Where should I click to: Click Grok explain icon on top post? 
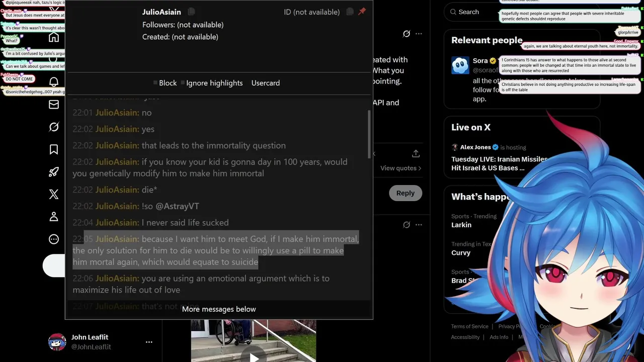(407, 34)
